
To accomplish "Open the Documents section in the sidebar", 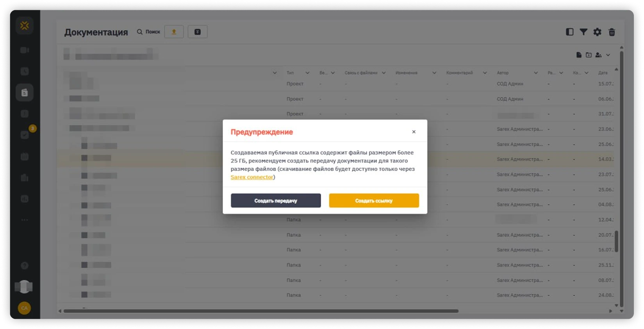I will coord(25,92).
